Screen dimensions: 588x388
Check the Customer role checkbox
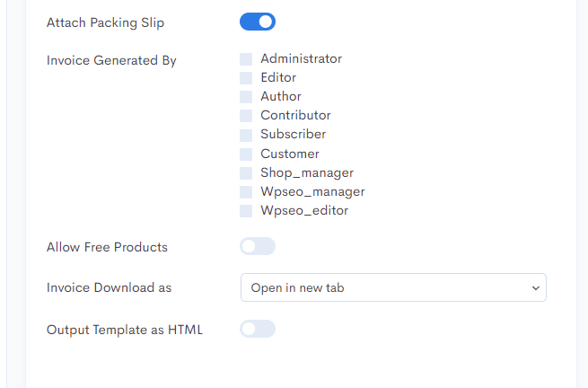click(x=246, y=154)
